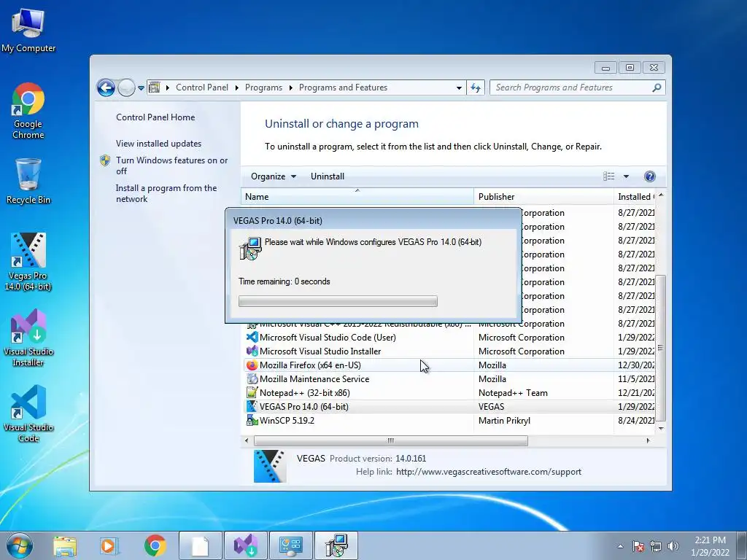Click the installer icon in VEGAS dialog
The image size is (747, 560).
pos(251,249)
